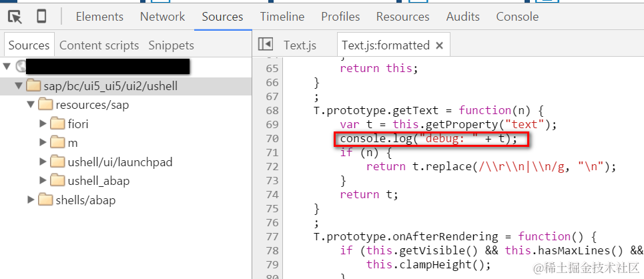The width and height of the screenshot is (644, 279).
Task: Select the Text.js:formatted file tab
Action: coord(386,45)
